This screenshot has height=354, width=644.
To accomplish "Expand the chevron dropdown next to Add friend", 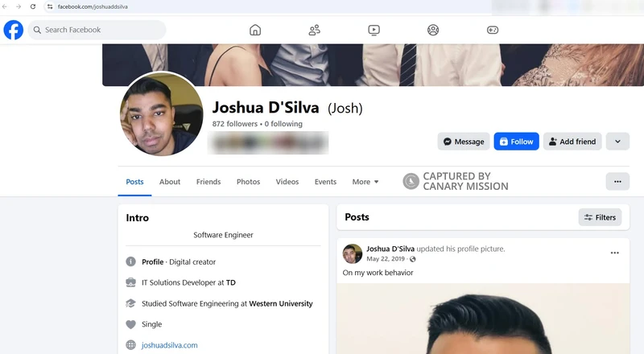I will tap(617, 142).
